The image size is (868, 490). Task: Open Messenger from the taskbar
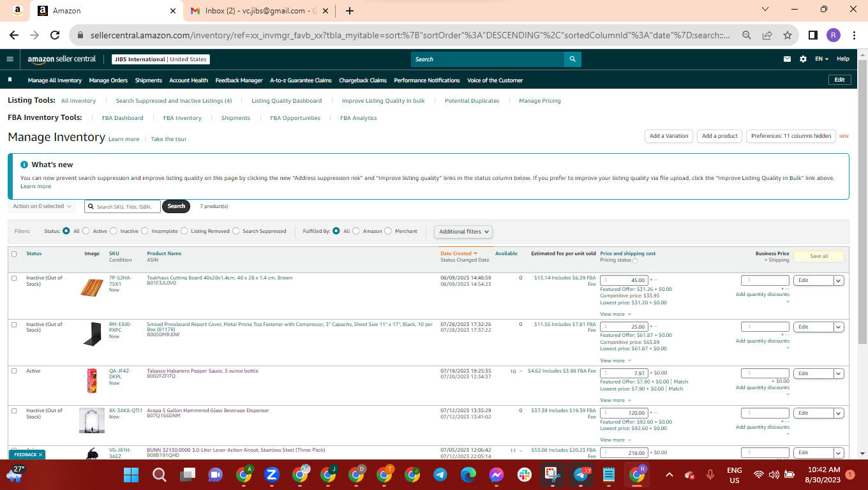tap(496, 475)
